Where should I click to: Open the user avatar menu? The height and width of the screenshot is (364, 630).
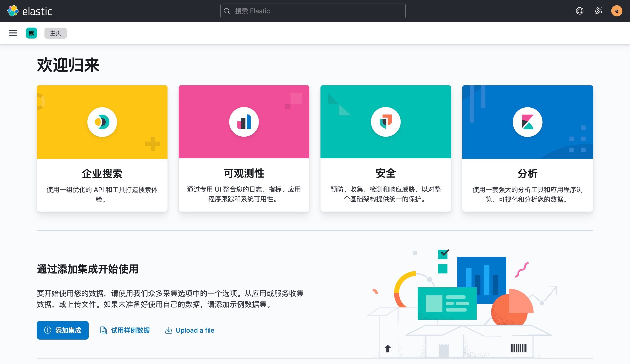(x=617, y=11)
